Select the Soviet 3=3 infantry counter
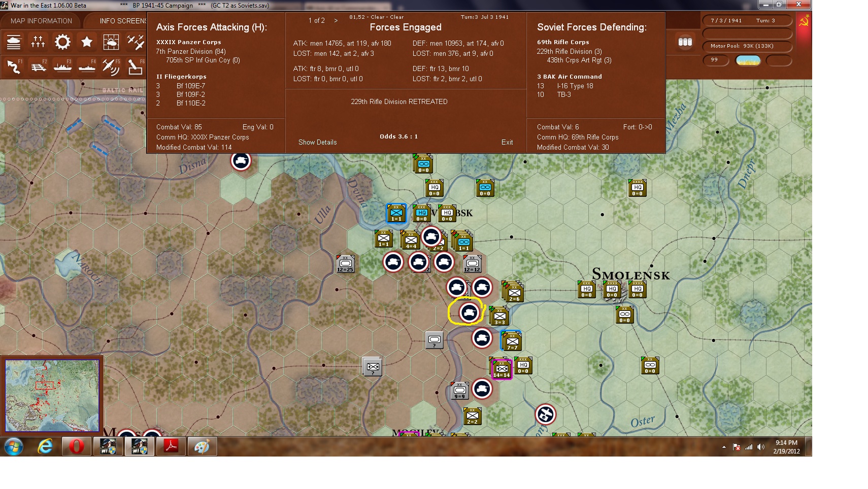 tap(499, 316)
